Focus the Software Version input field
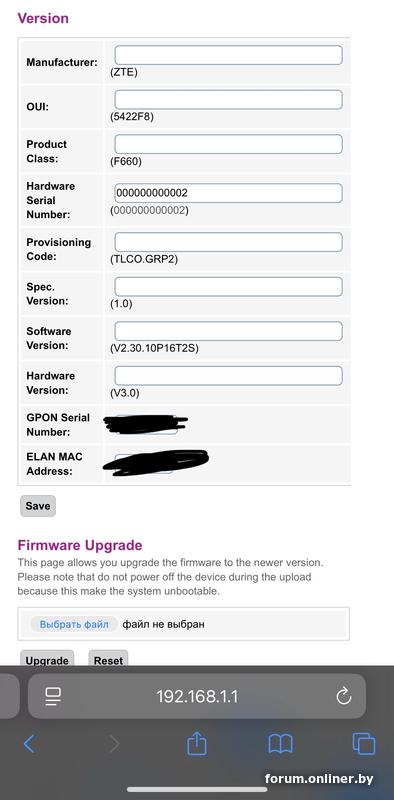 [228, 331]
